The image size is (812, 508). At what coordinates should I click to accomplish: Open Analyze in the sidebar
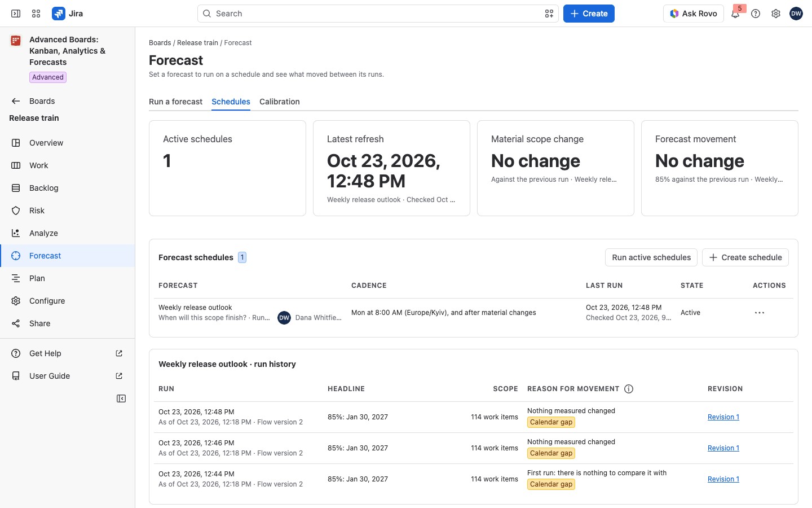(68, 233)
